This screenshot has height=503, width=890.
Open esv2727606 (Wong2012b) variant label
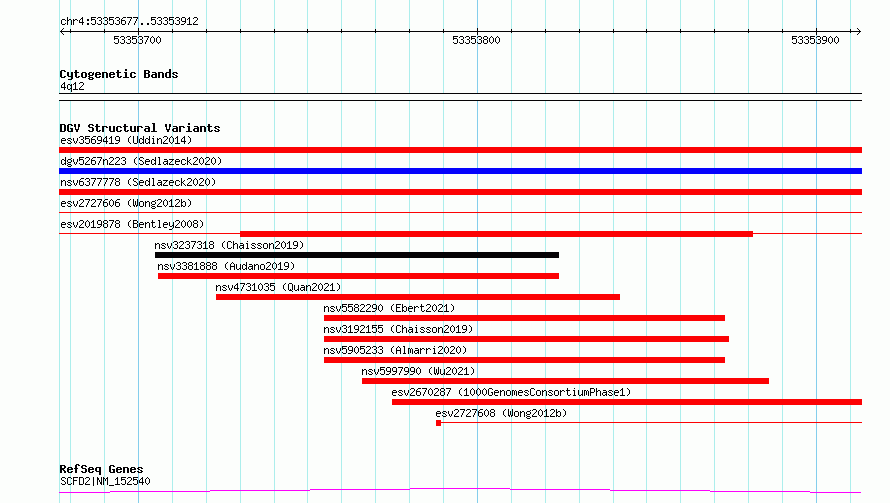(x=126, y=203)
